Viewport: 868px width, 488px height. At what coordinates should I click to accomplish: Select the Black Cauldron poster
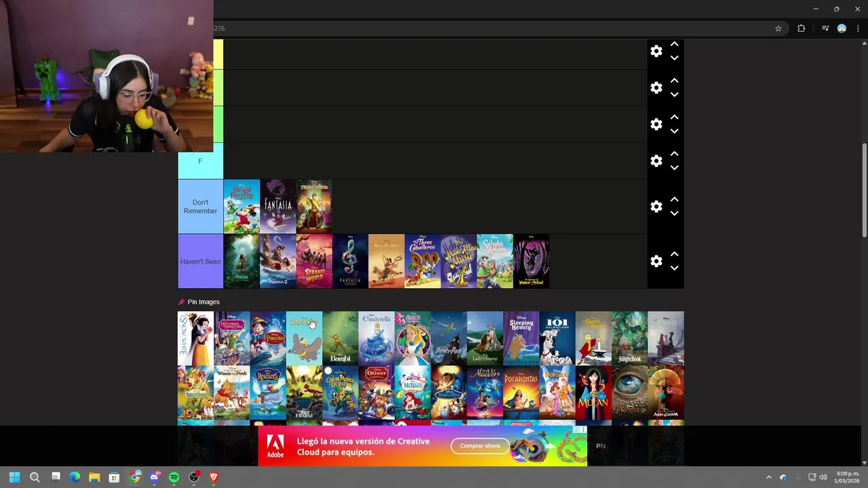click(314, 207)
